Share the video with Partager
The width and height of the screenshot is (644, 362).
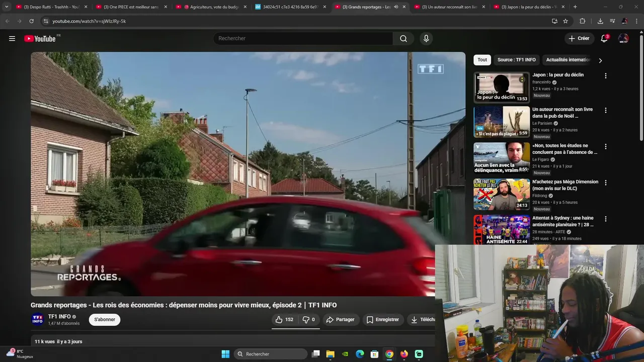[x=340, y=320]
